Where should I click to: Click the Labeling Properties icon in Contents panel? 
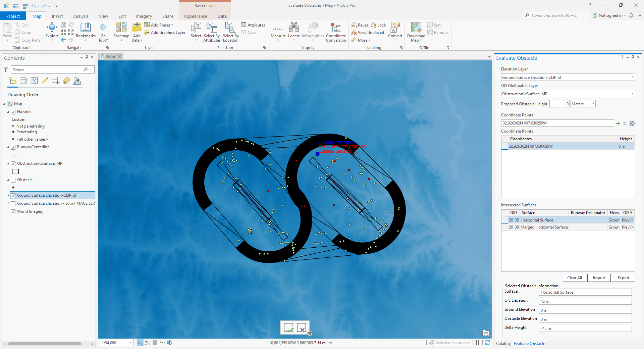pos(66,81)
